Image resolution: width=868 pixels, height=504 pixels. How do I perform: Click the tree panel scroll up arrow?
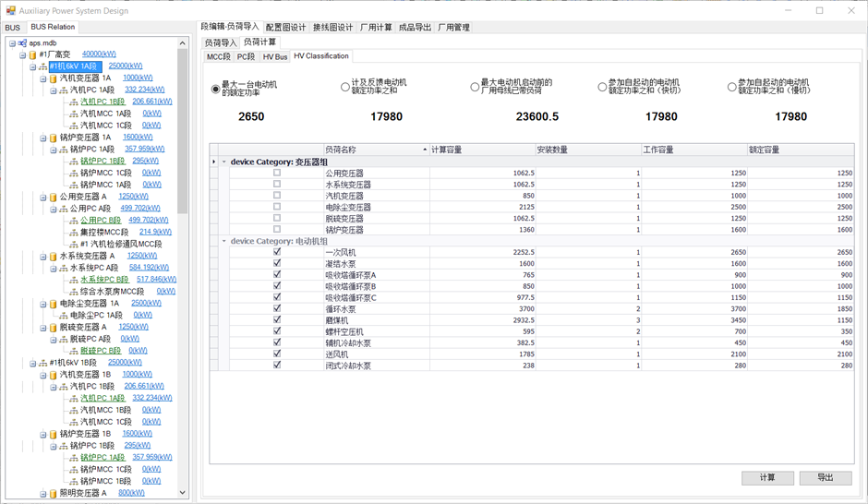click(x=183, y=42)
